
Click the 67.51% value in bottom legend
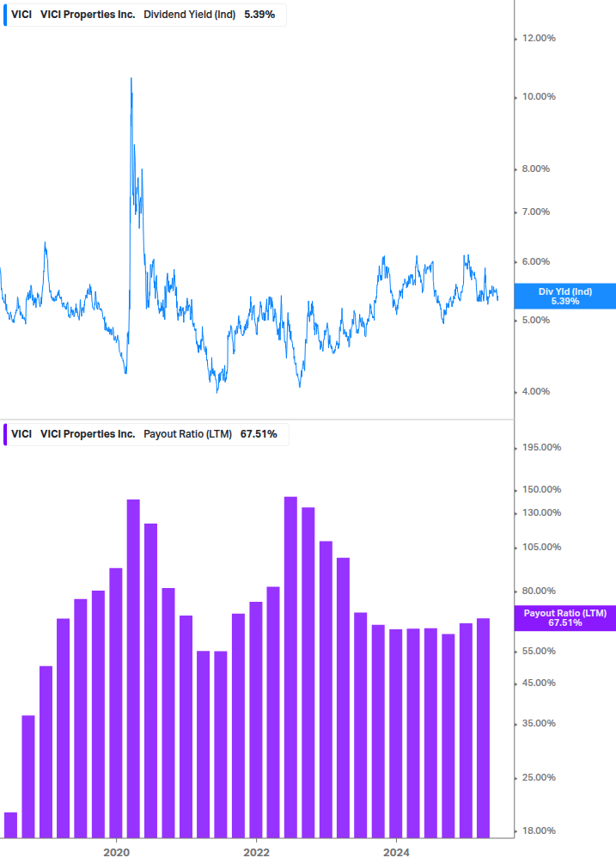tap(259, 434)
